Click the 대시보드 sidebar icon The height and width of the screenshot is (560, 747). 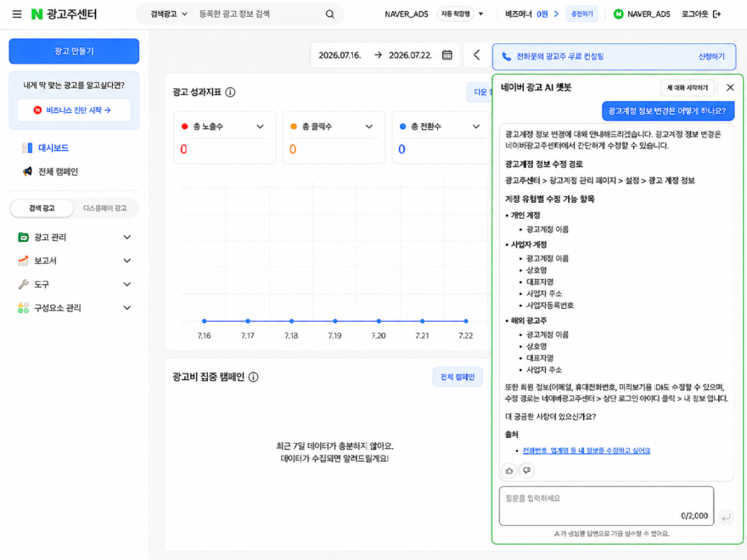click(27, 148)
